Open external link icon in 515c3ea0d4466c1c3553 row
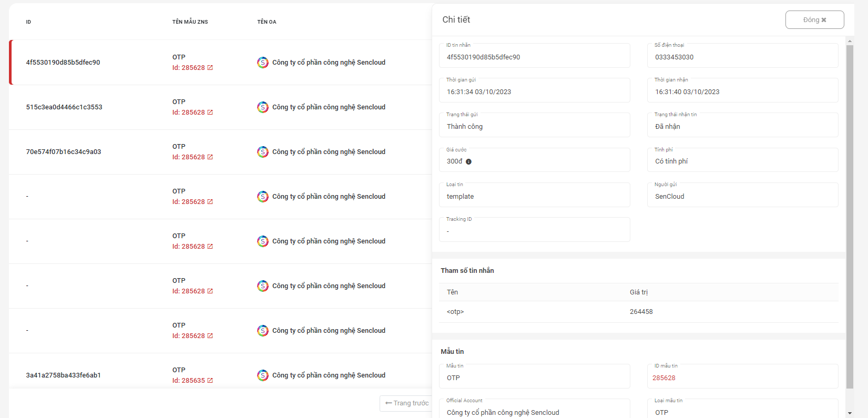This screenshot has width=868, height=418. pos(210,113)
